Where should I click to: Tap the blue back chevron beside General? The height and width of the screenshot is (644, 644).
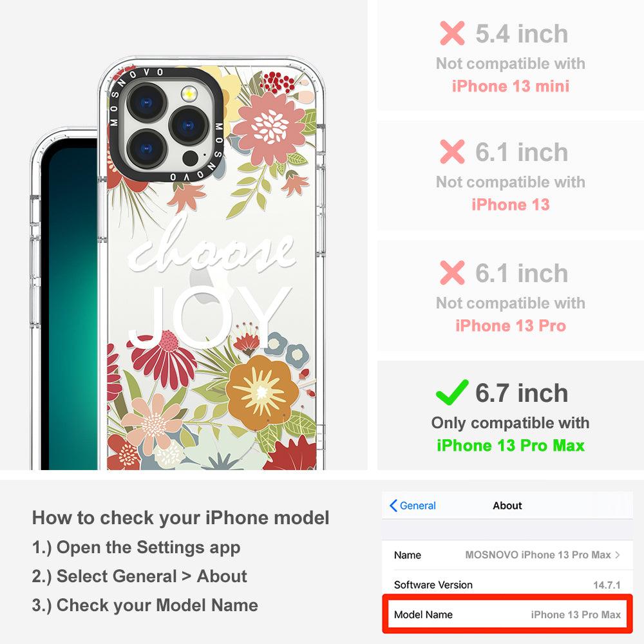coord(393,506)
